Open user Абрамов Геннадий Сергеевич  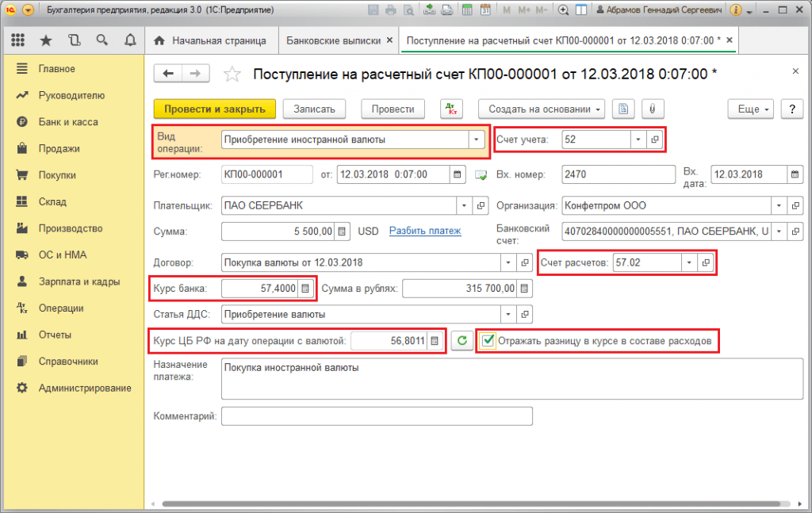click(659, 10)
